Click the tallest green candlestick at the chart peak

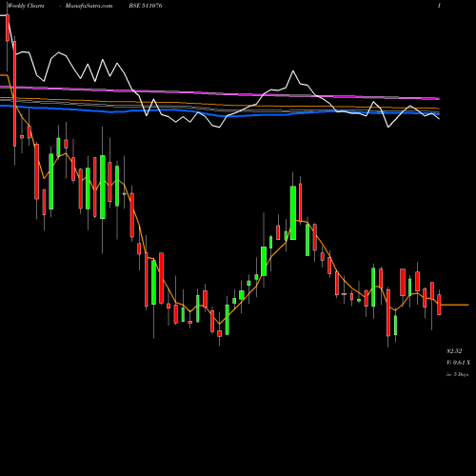pyautogui.click(x=293, y=212)
